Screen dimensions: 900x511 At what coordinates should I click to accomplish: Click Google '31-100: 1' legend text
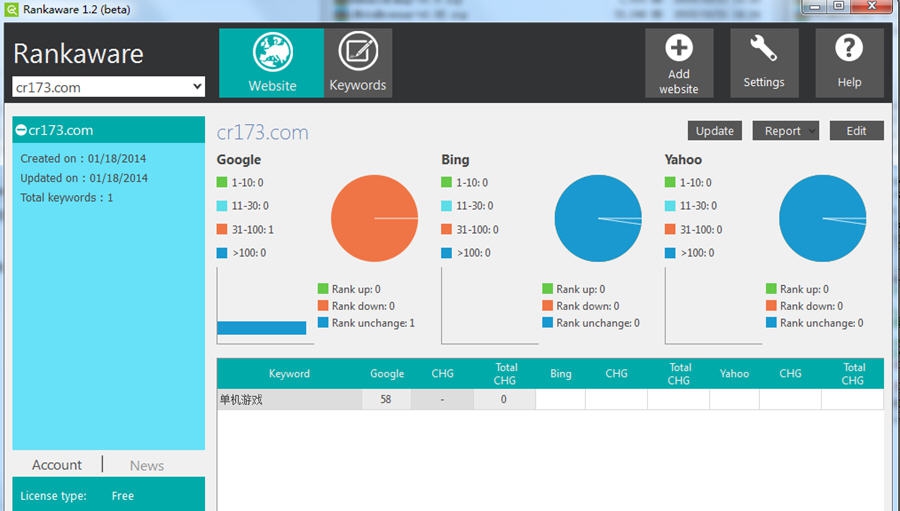253,229
